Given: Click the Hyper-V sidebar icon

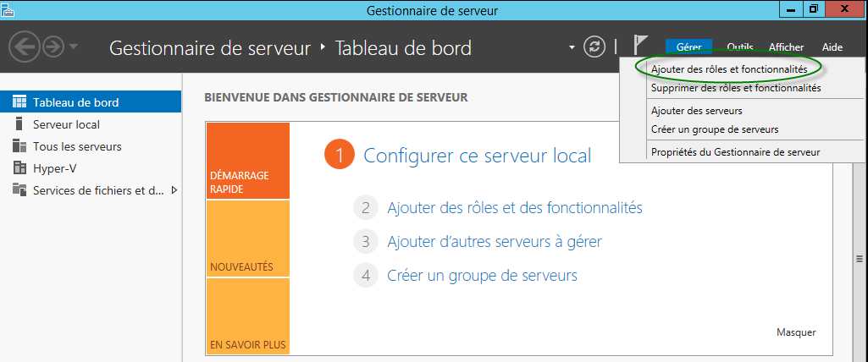Looking at the screenshot, I should [19, 168].
